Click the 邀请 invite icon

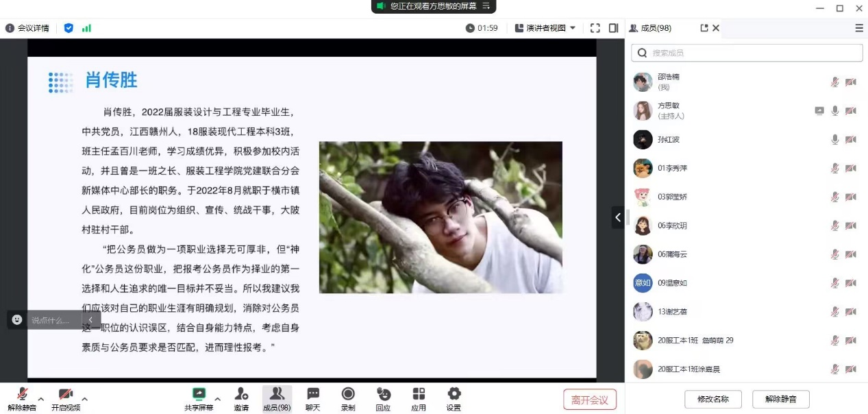(241, 393)
